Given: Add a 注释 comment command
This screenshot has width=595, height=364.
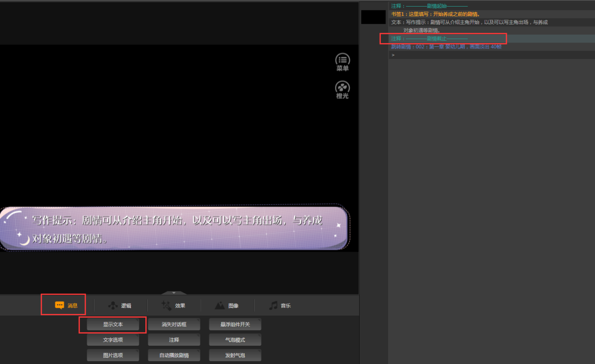Looking at the screenshot, I should click(x=174, y=340).
